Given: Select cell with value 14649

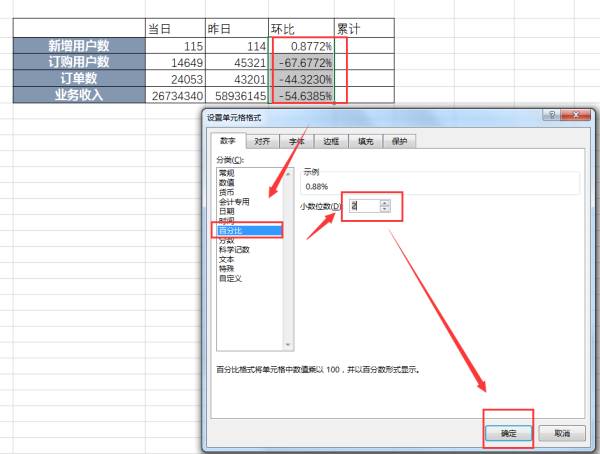Looking at the screenshot, I should click(x=175, y=62).
